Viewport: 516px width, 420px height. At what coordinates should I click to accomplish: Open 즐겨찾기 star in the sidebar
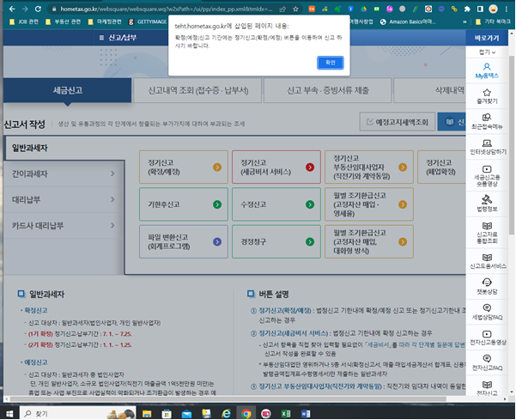487,96
